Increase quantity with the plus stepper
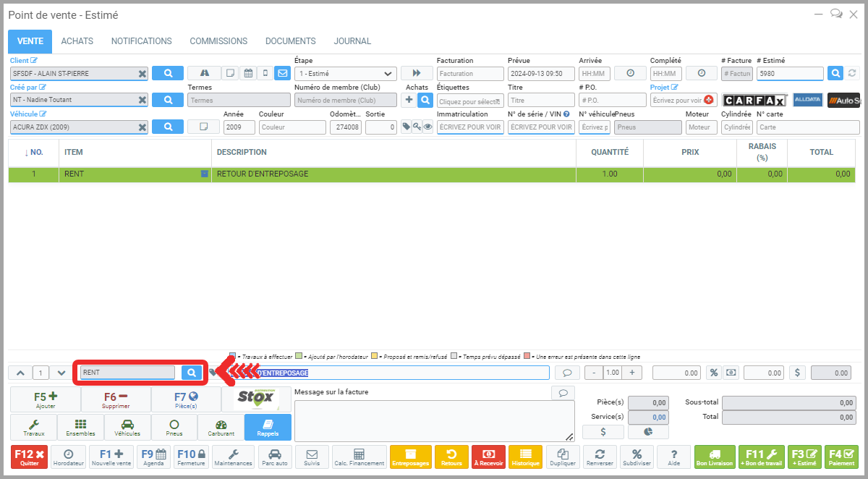868x479 pixels. click(631, 373)
